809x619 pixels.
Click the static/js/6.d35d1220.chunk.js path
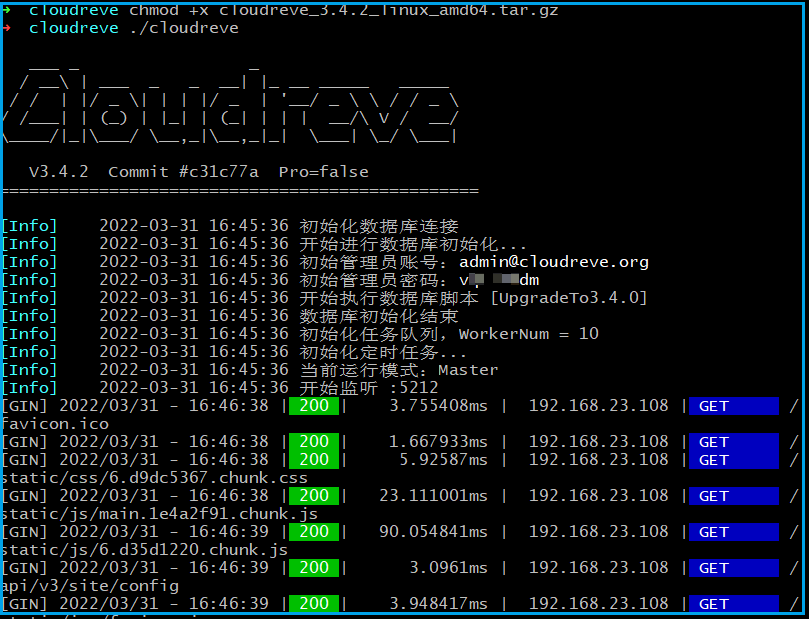pyautogui.click(x=144, y=550)
